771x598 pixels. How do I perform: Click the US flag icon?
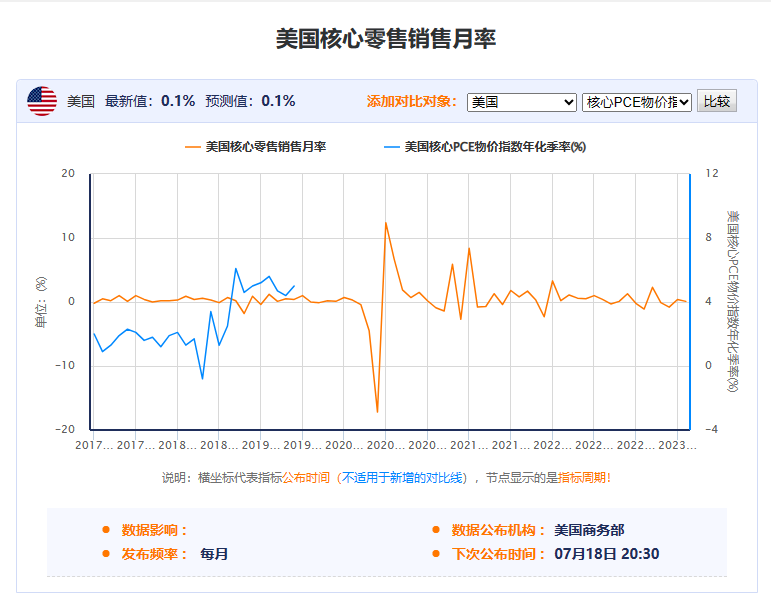coord(42,101)
